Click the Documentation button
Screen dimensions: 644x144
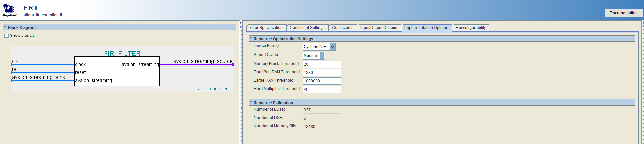(x=623, y=13)
